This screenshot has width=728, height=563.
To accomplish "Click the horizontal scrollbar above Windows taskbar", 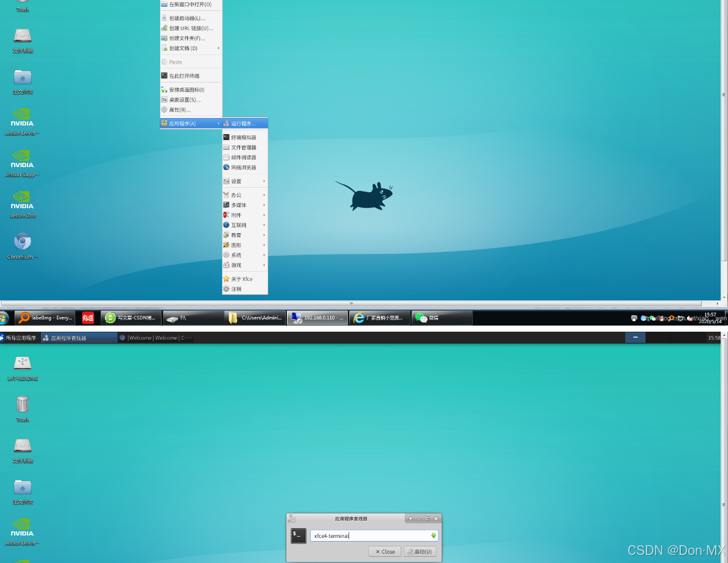I will [x=351, y=304].
